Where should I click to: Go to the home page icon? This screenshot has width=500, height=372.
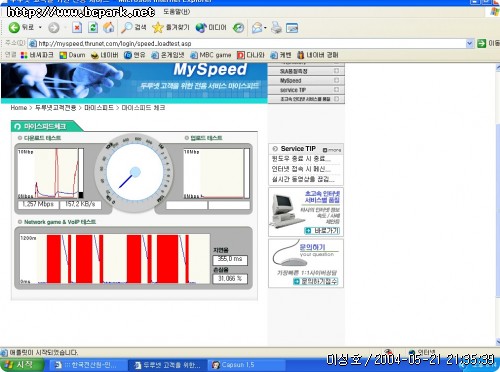[109, 27]
